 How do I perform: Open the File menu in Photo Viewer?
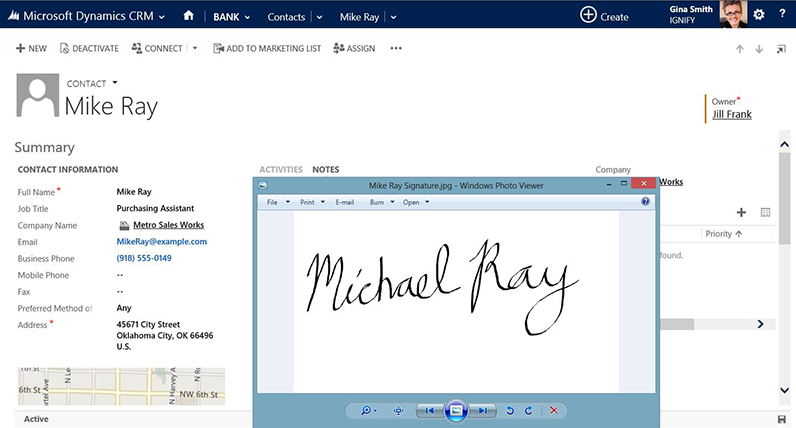(x=277, y=201)
